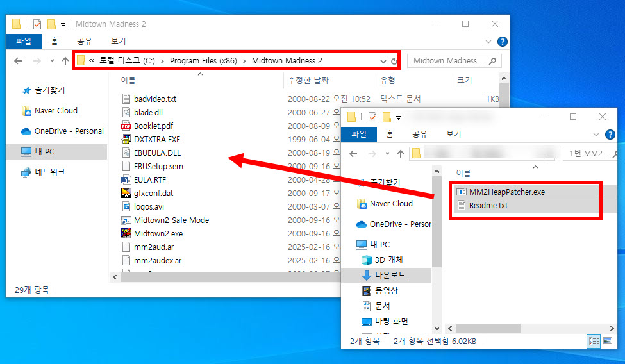Open Quick Access Toolbar dropdown in Midtown Madness 2 title bar

(x=63, y=25)
